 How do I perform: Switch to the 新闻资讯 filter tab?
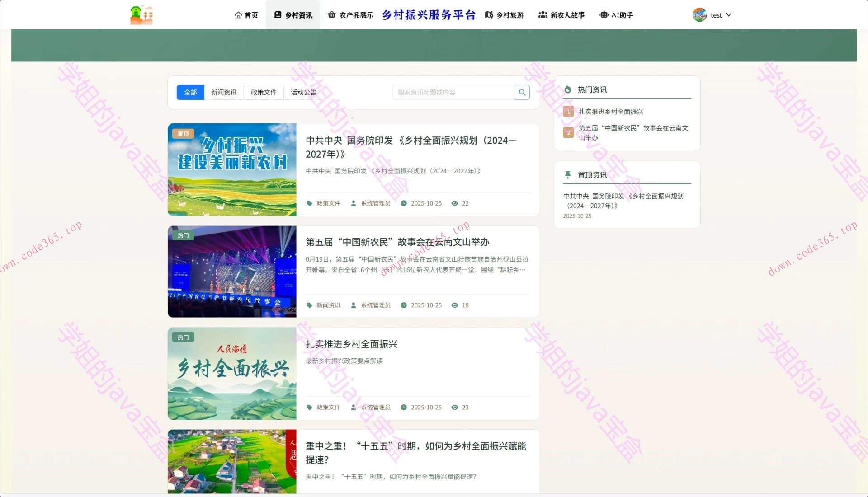(224, 92)
